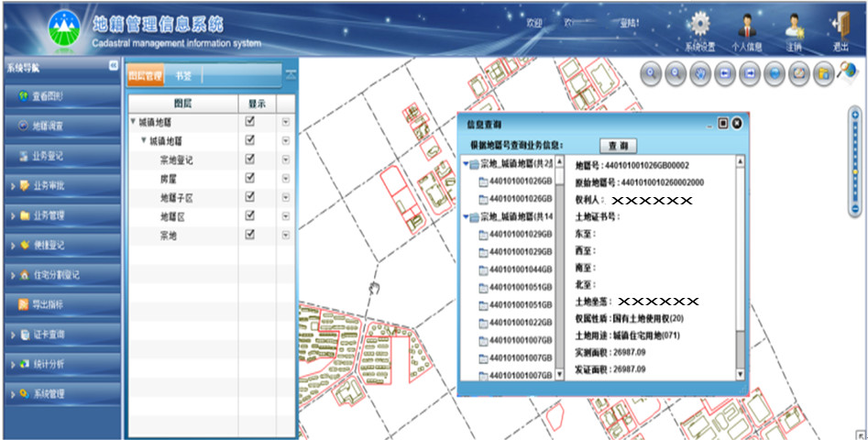The height and width of the screenshot is (440, 868).
Task: Open 个人信息 user icon
Action: [x=746, y=27]
